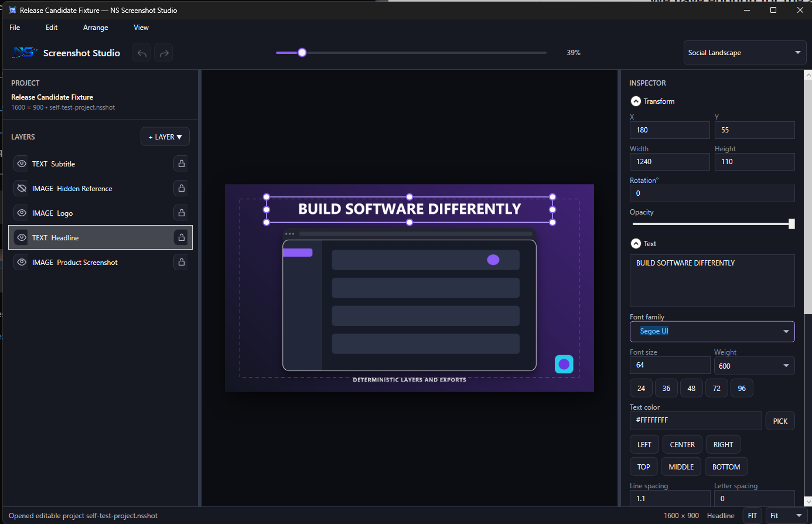Screen dimensions: 812x524
Task: Collapse the Transform section
Action: [x=636, y=101]
